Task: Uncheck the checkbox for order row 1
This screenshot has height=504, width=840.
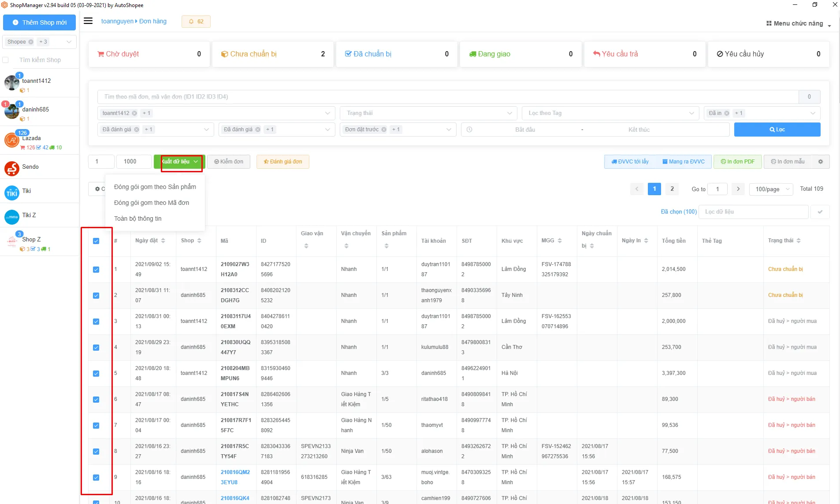Action: click(96, 270)
